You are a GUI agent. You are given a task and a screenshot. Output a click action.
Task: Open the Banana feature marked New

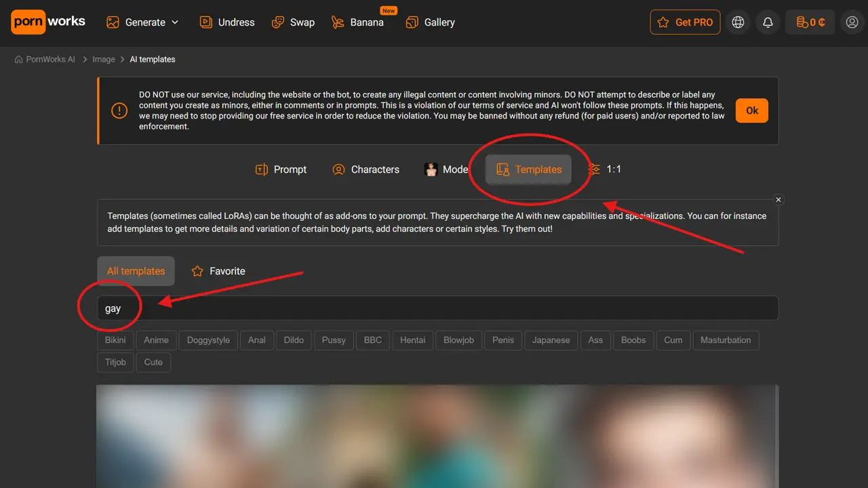coord(357,22)
